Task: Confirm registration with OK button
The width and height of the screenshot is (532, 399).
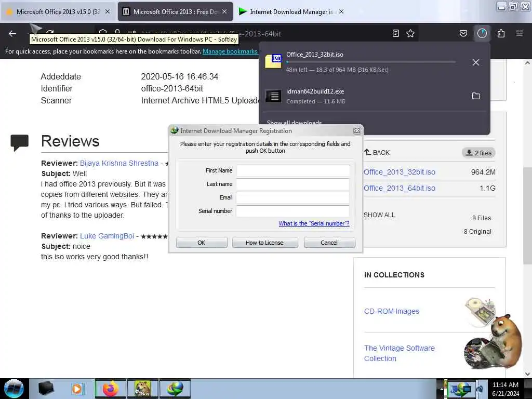Action: 202,243
